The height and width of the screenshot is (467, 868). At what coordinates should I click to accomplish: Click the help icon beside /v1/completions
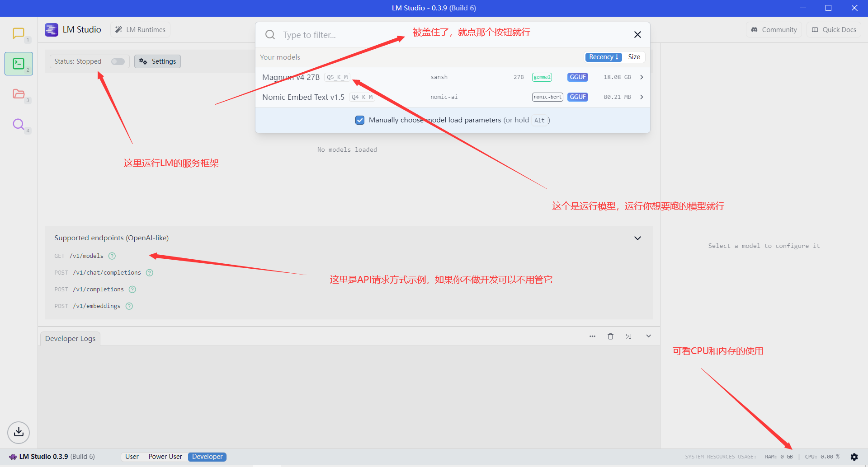click(x=132, y=290)
